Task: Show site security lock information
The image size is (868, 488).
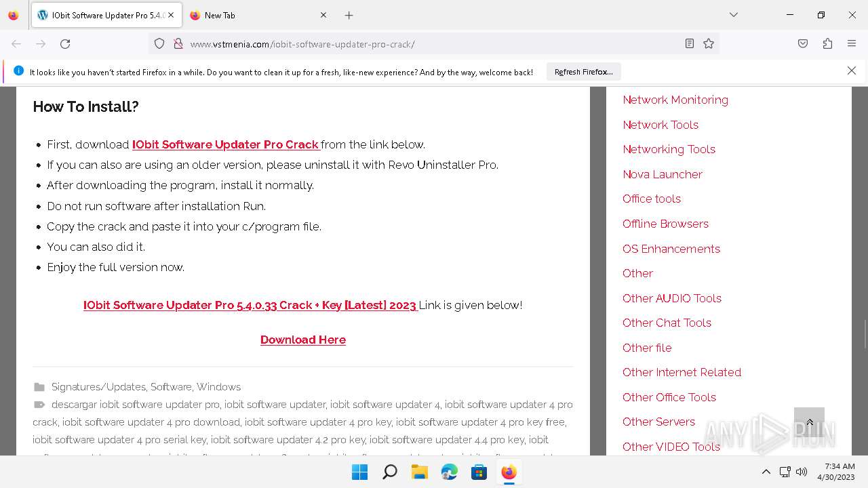Action: (x=178, y=43)
